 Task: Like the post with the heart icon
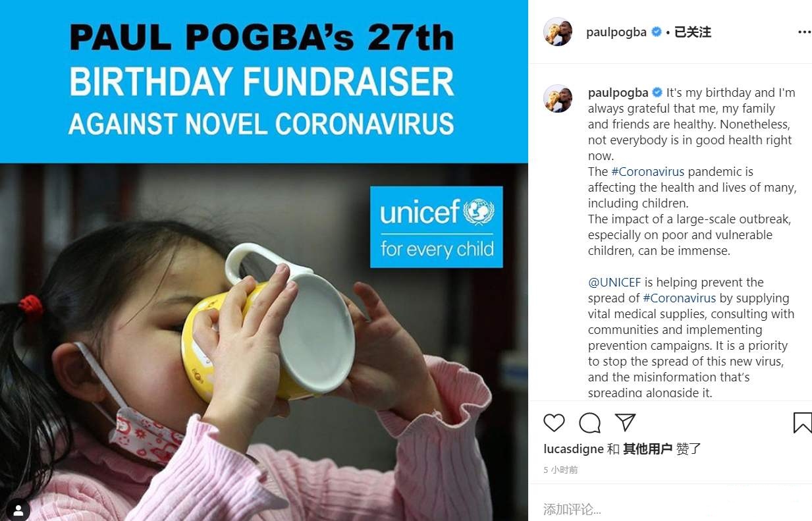point(554,422)
